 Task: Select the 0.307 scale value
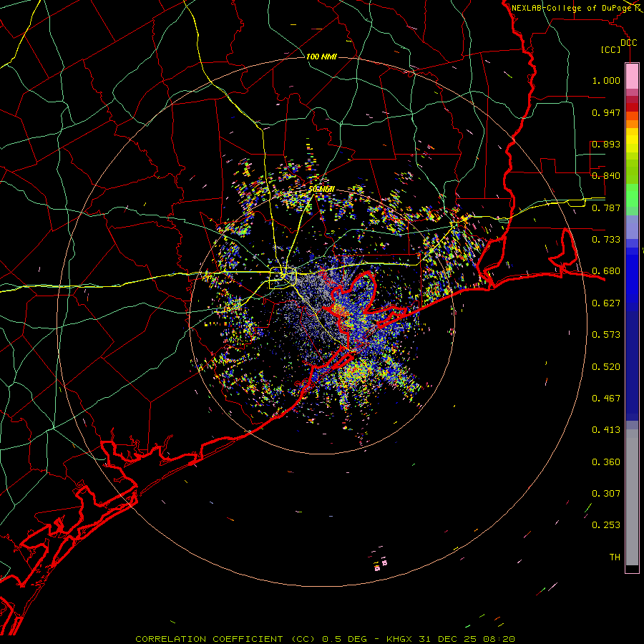pos(606,494)
